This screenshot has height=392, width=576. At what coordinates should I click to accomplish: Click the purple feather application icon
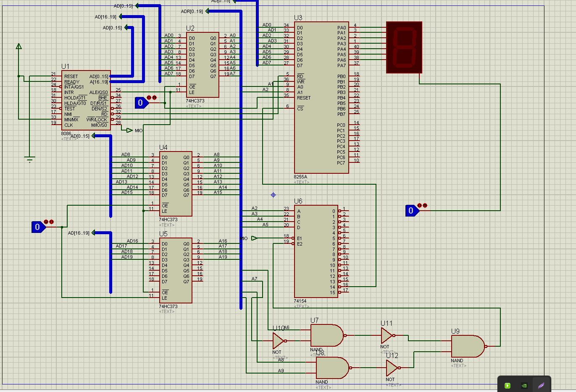click(541, 385)
